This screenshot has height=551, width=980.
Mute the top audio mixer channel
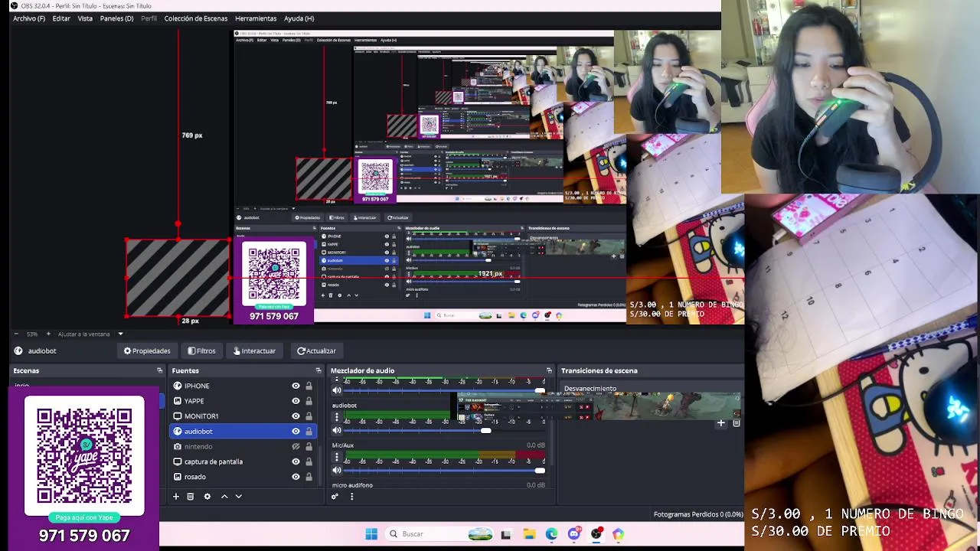[336, 391]
